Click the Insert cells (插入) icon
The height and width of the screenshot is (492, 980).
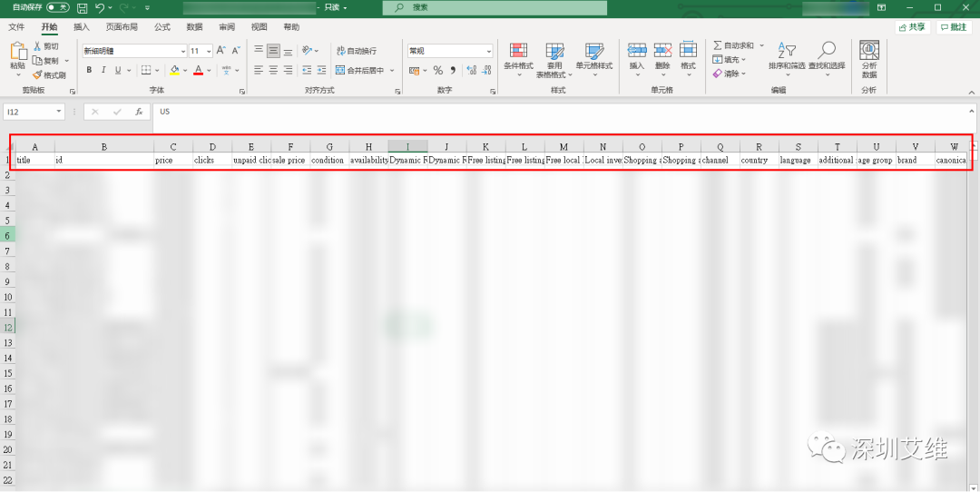(x=637, y=51)
